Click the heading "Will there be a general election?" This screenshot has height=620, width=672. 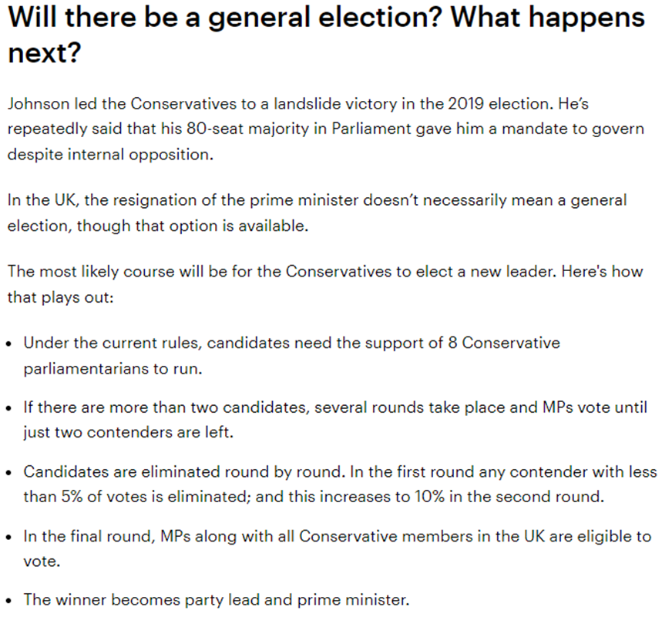tap(223, 17)
